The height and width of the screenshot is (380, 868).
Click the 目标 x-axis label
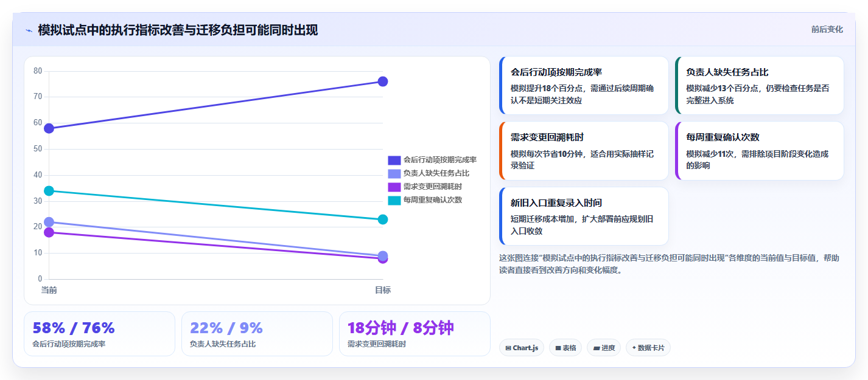(x=383, y=290)
